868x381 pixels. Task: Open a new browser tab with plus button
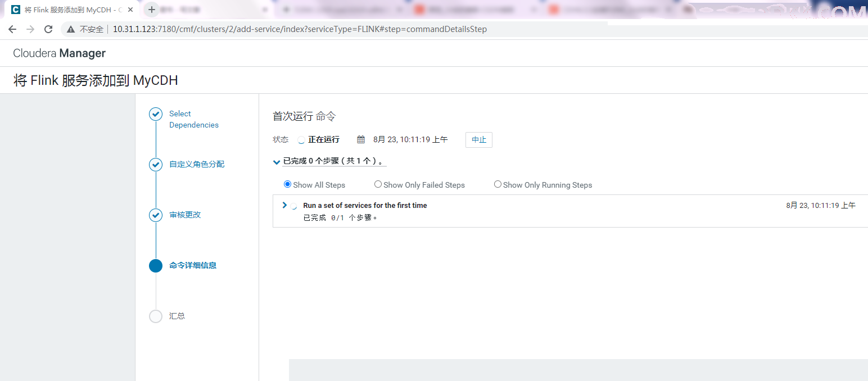[152, 10]
